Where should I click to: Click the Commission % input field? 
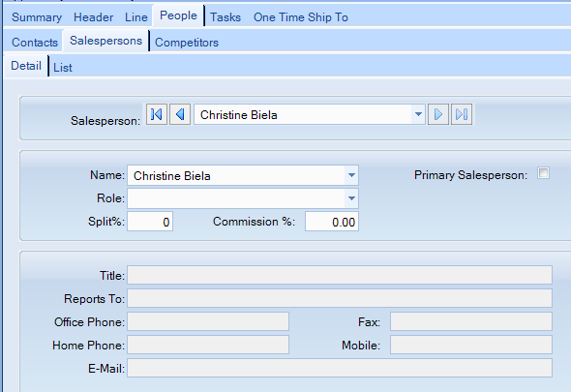point(332,222)
